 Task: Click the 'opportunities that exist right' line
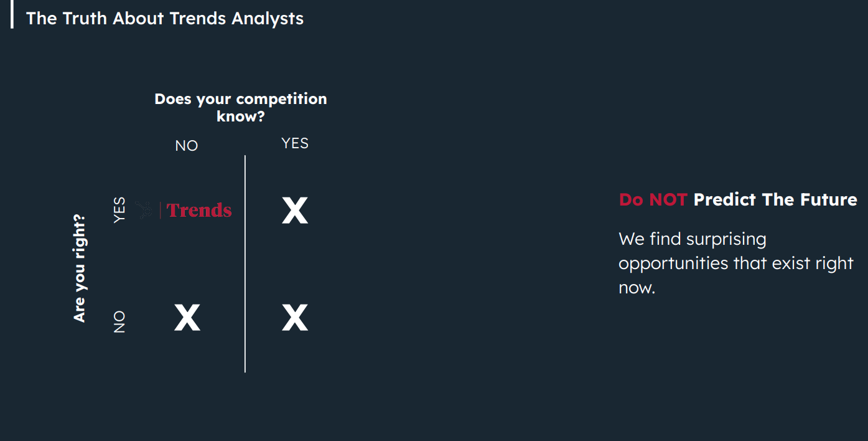tap(736, 263)
